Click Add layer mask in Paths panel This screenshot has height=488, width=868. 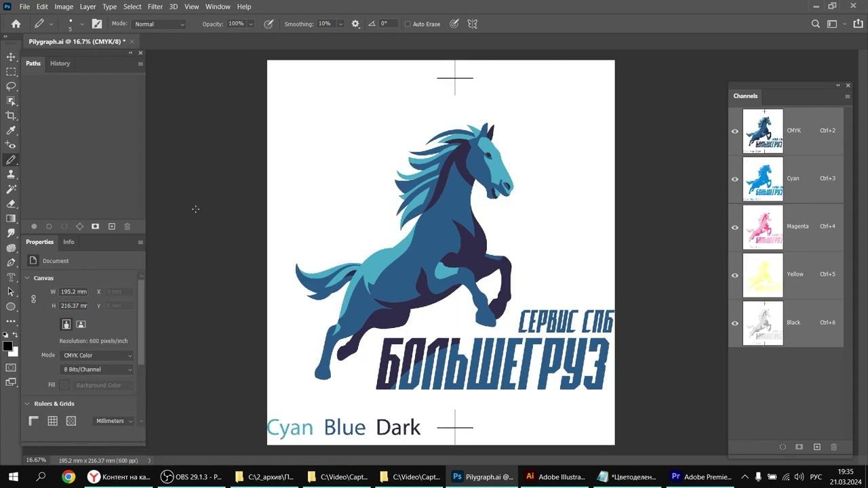96,226
